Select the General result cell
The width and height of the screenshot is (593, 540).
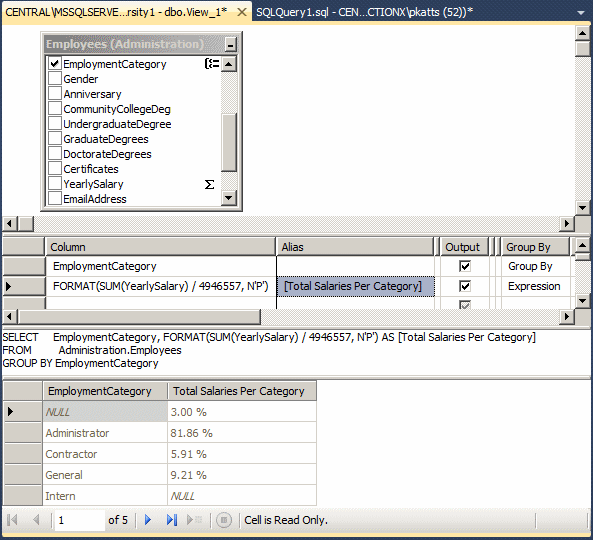tap(105, 475)
